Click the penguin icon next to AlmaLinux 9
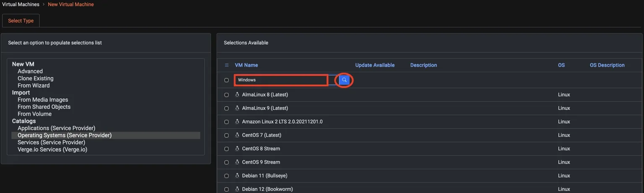The image size is (644, 193). [x=237, y=108]
